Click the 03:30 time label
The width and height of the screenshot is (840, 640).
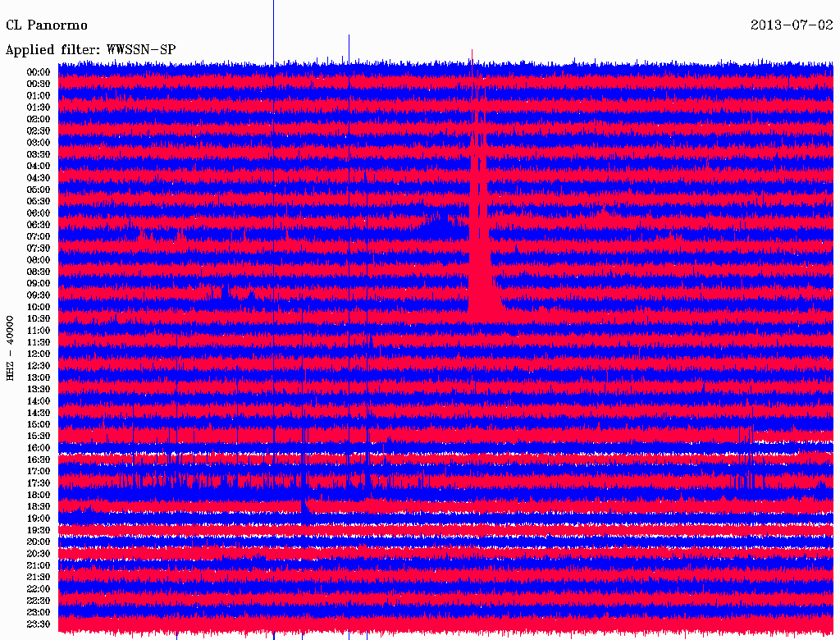tap(38, 154)
